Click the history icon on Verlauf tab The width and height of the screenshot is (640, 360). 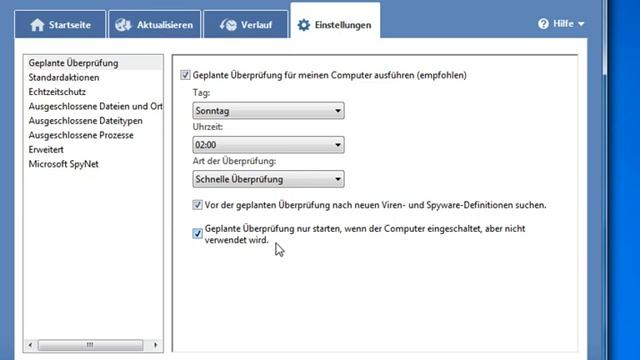tap(228, 25)
